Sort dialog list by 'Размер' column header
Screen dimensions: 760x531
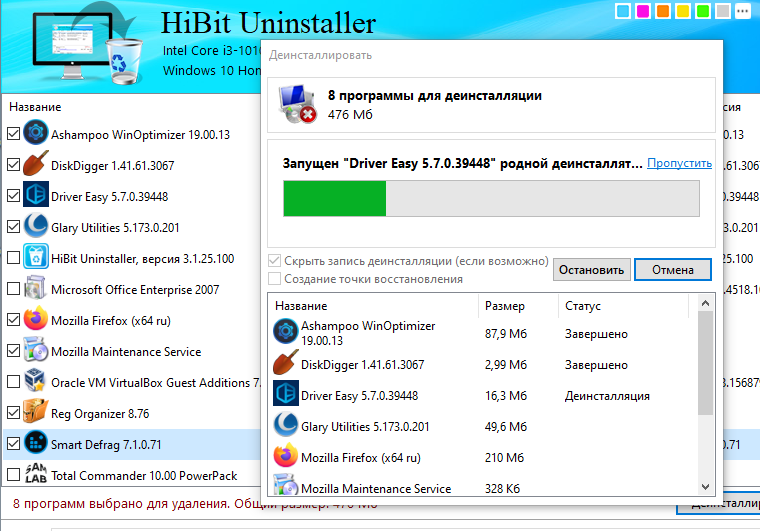tap(505, 306)
